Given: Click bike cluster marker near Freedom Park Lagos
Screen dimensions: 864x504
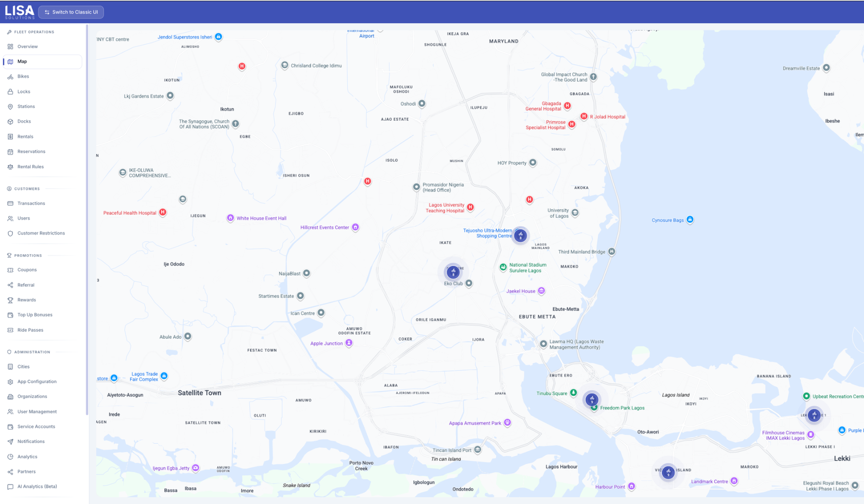Looking at the screenshot, I should click(592, 399).
